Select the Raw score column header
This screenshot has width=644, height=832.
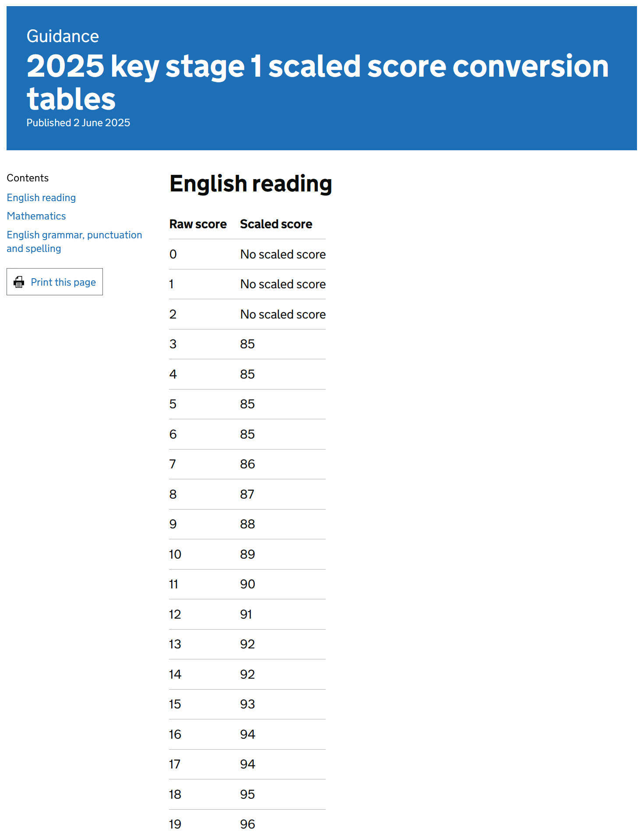198,224
